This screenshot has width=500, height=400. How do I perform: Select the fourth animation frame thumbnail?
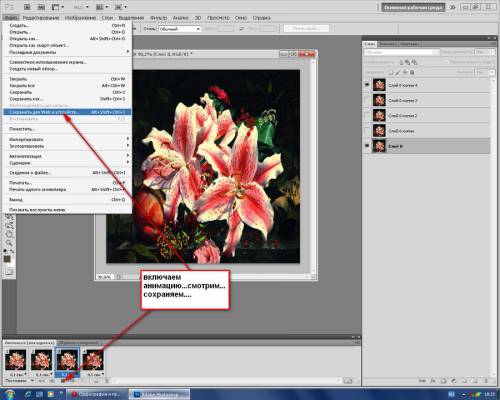click(x=93, y=361)
